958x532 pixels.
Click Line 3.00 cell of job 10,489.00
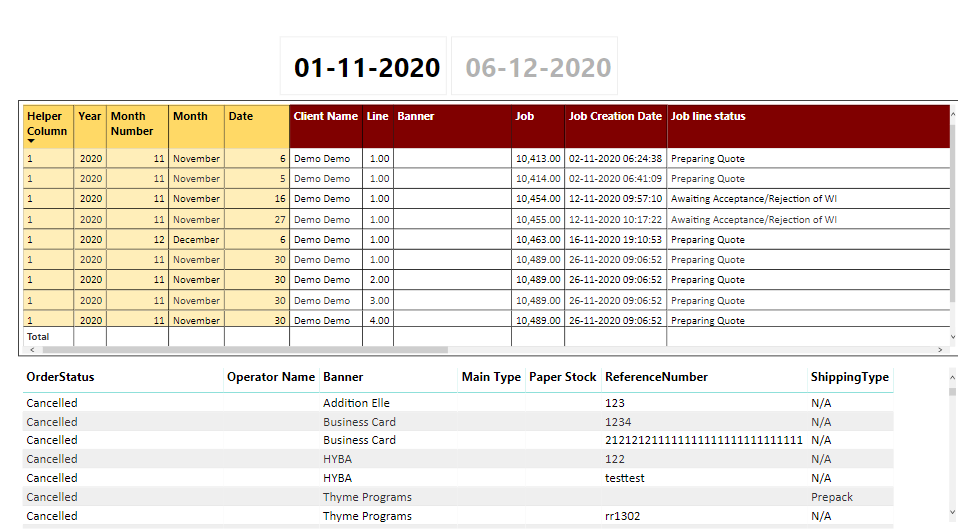pos(379,301)
